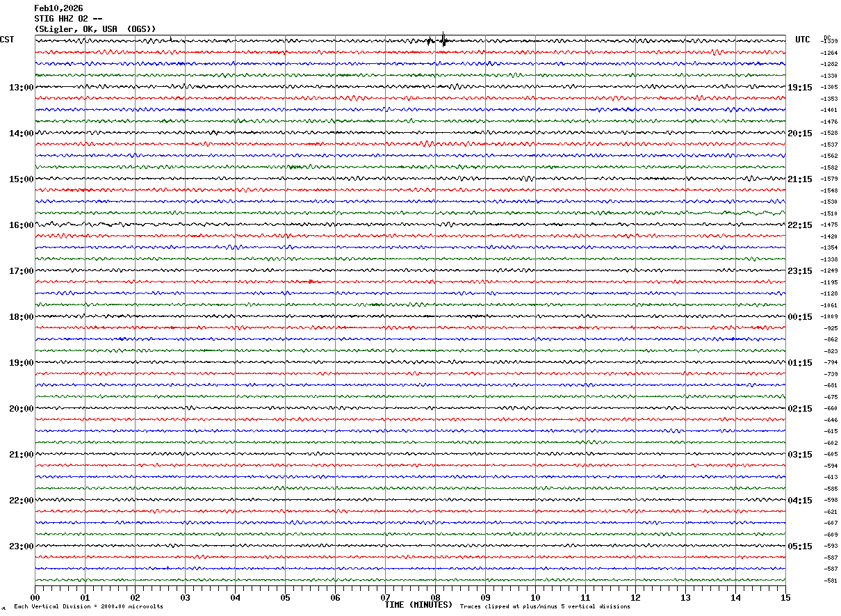The width and height of the screenshot is (841, 616).
Task: Click the 18:00 CST time label
Action: (22, 317)
